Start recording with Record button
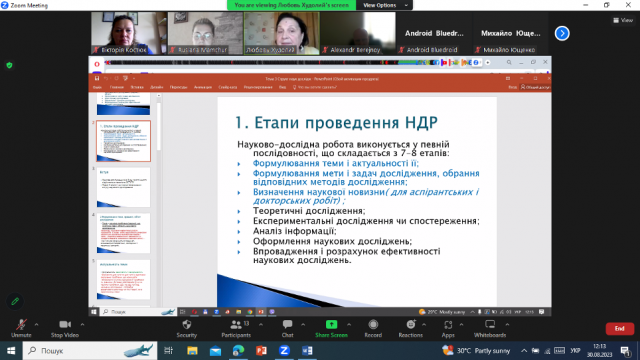 tap(373, 328)
